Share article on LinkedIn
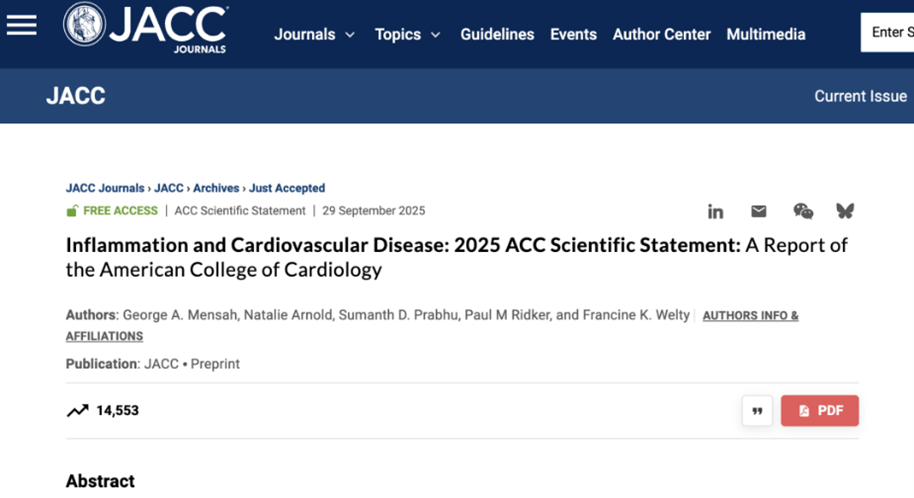Screen dimensions: 914x498 [715, 211]
